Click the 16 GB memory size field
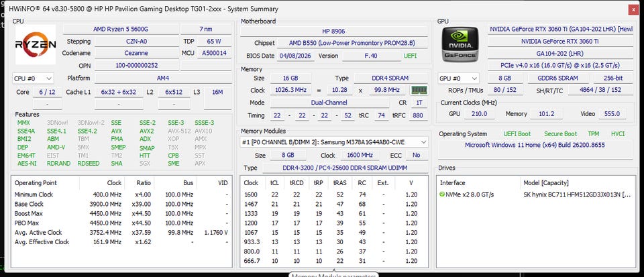 point(290,78)
